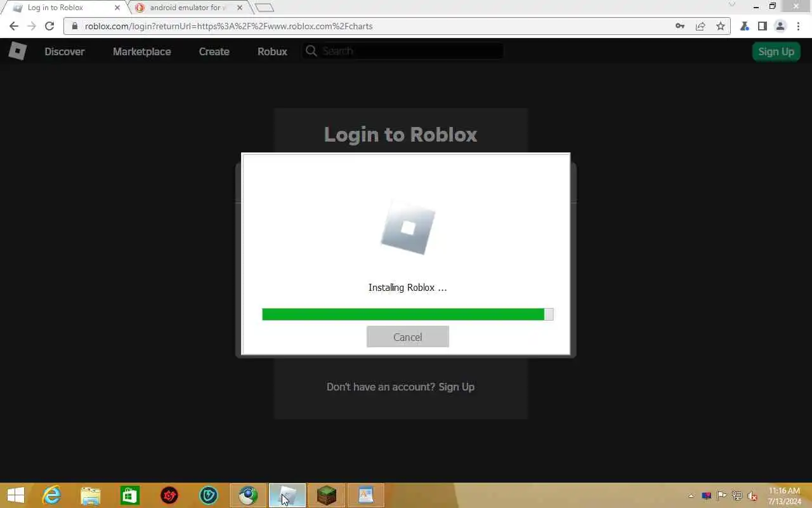Click the 'Login to Roblox' heading
Image resolution: width=812 pixels, height=508 pixels.
tap(400, 135)
